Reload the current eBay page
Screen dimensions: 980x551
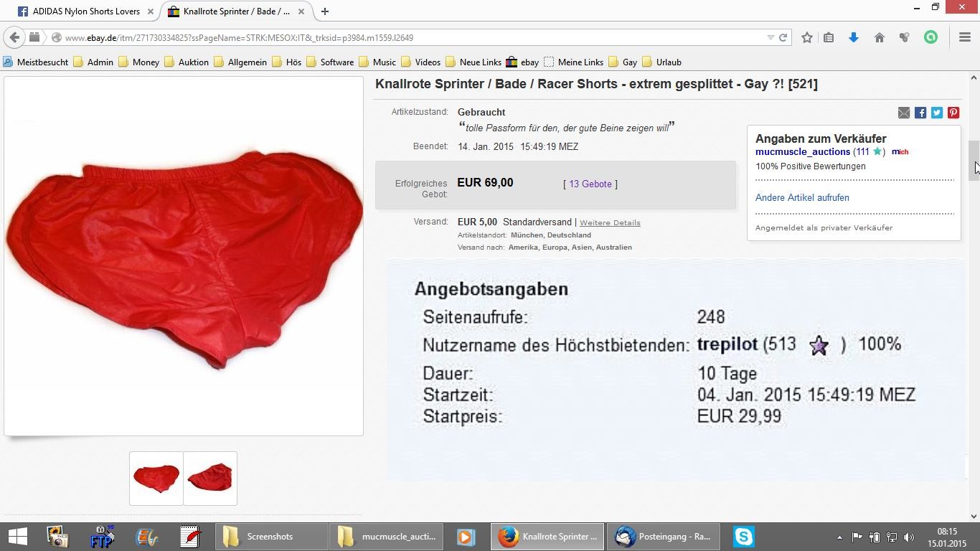tap(783, 37)
